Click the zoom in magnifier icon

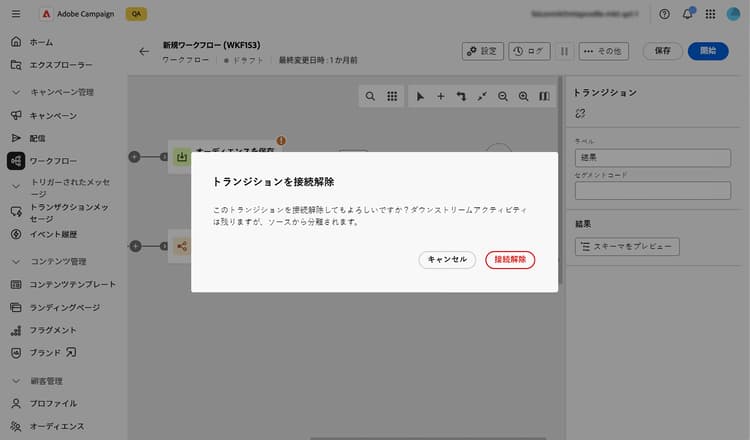click(x=523, y=96)
